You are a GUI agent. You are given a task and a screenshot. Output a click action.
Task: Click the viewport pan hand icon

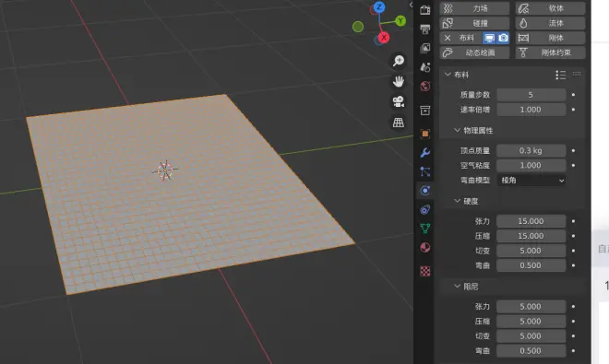pos(398,81)
